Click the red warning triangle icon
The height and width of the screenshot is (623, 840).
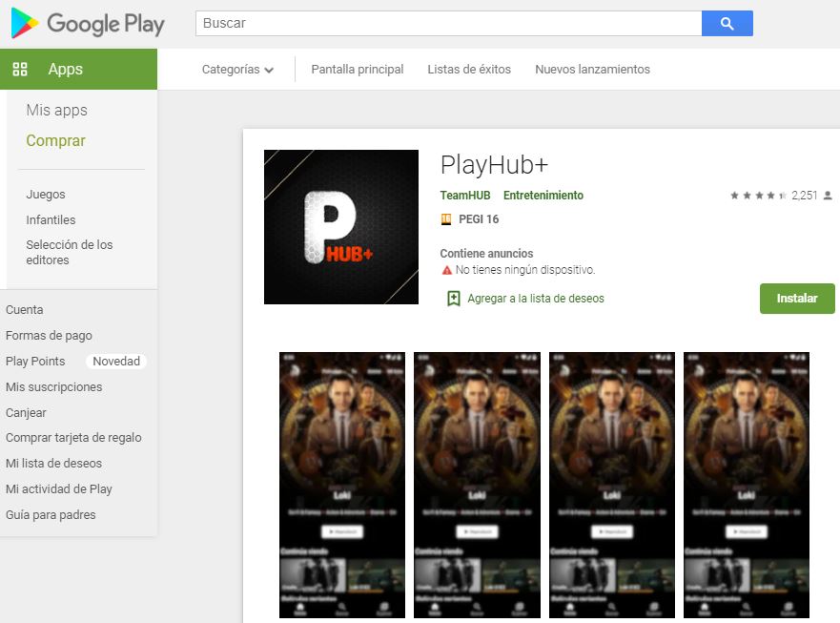pyautogui.click(x=446, y=271)
